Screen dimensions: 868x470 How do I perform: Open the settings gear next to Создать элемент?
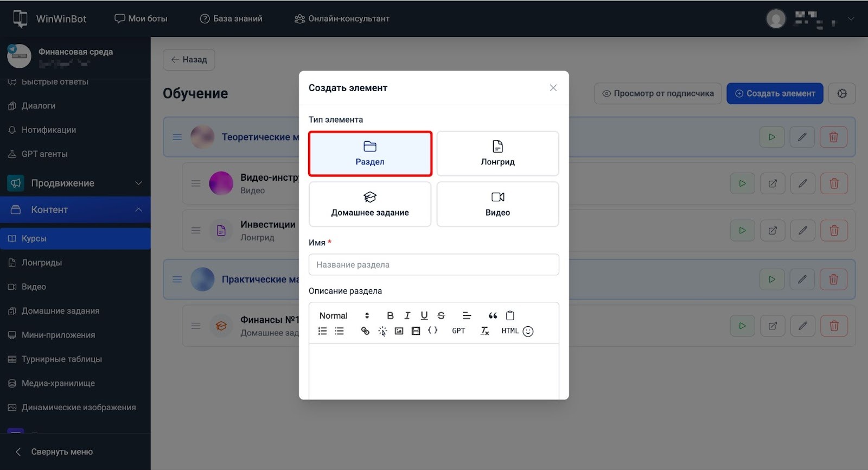point(841,93)
